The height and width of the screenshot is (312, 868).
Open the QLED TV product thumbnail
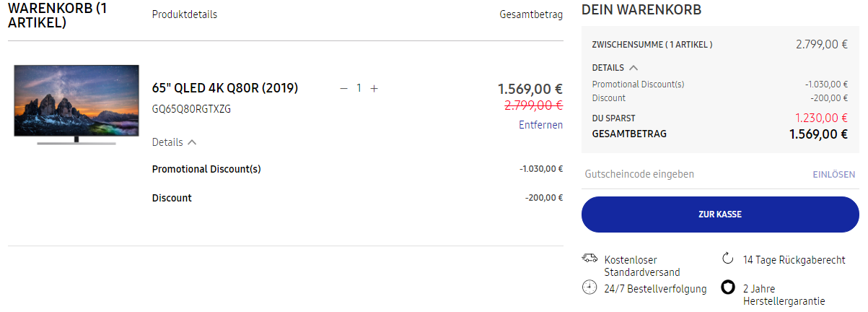point(77,105)
